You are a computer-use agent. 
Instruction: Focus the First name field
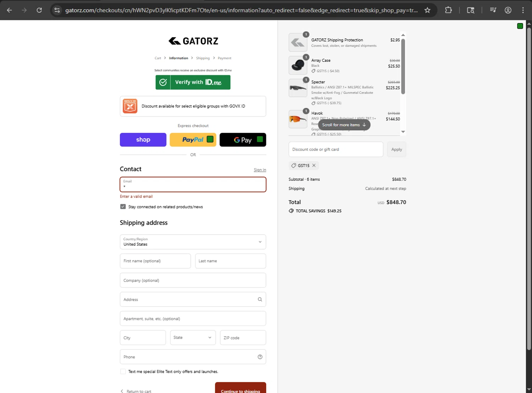coord(155,261)
